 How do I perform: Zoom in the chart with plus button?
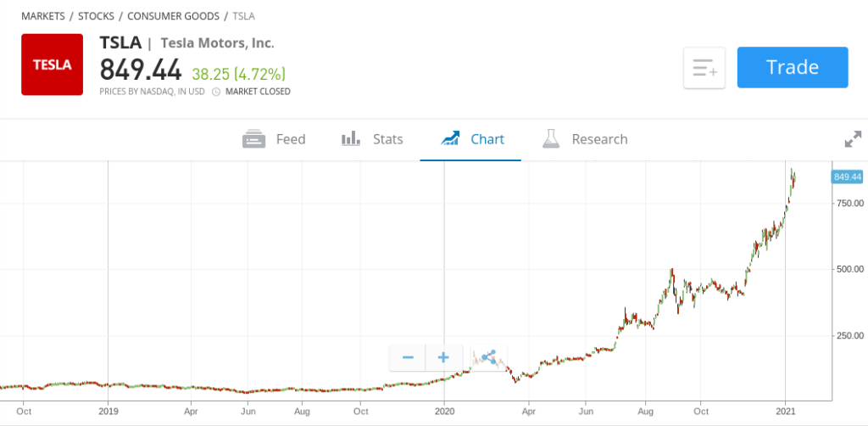coord(443,357)
